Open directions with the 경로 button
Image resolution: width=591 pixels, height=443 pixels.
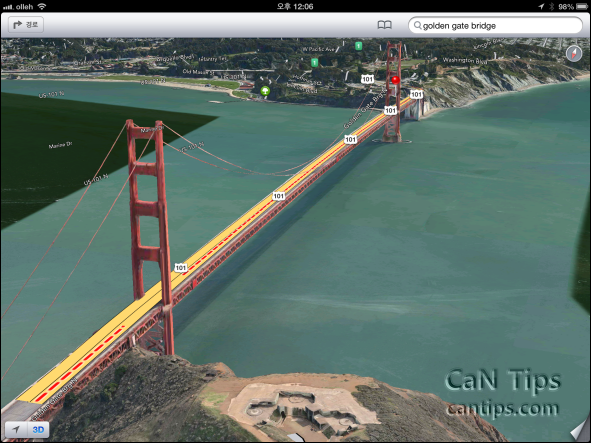[x=26, y=25]
